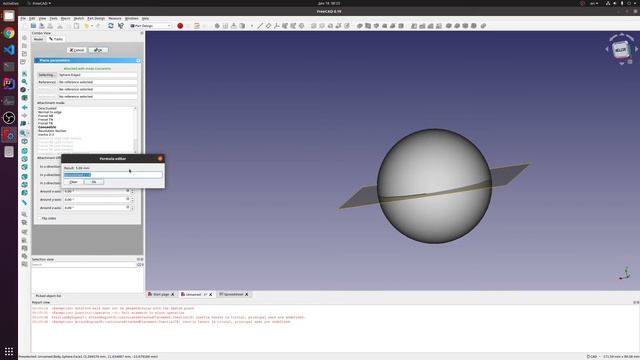This screenshot has height=360, width=640.
Task: Click the Hole tool icon
Action: [x=368, y=26]
